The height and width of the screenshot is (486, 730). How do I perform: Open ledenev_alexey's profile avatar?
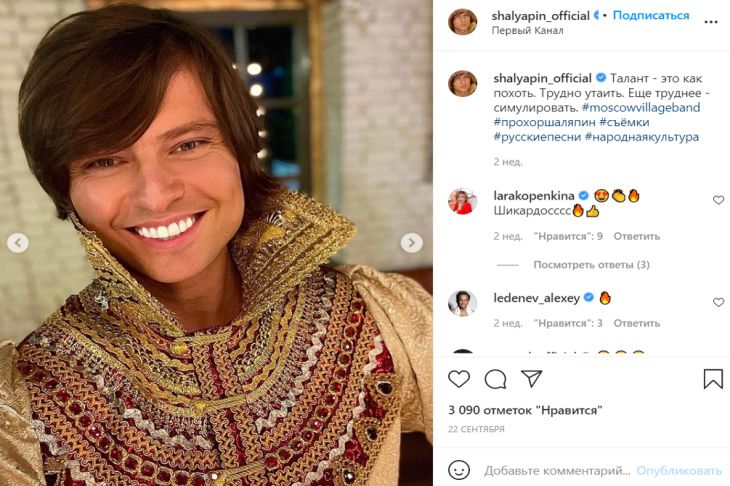(x=462, y=303)
